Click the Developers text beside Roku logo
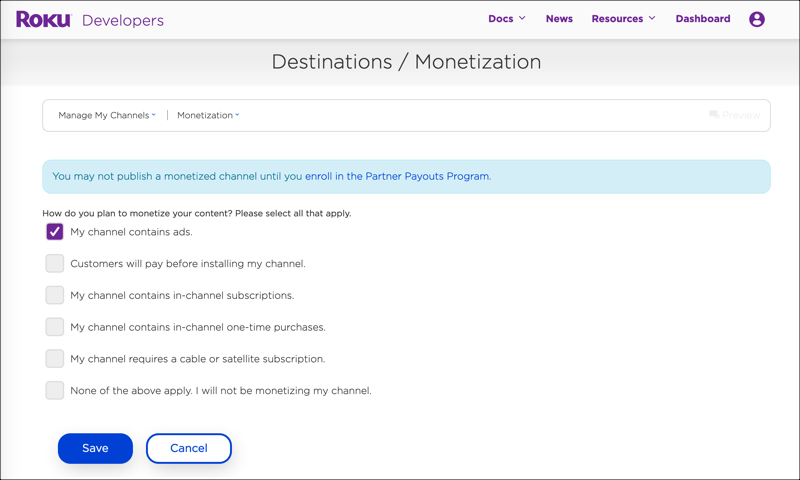The width and height of the screenshot is (800, 480). [122, 20]
